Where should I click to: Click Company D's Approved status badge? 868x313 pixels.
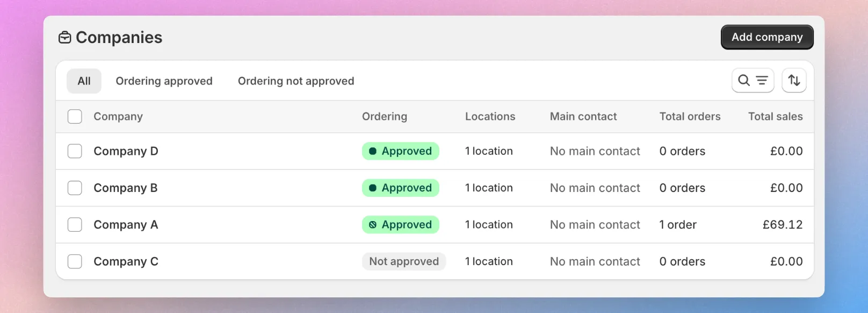tap(401, 151)
